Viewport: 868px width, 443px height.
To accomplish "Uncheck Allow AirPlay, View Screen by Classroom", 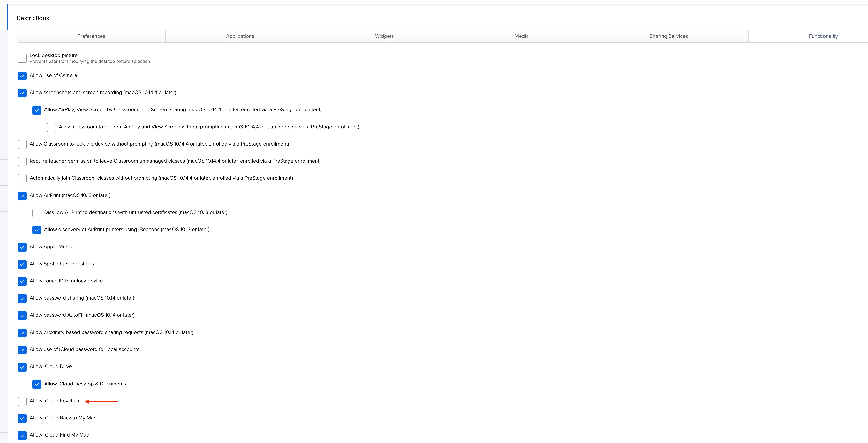I will click(x=37, y=110).
